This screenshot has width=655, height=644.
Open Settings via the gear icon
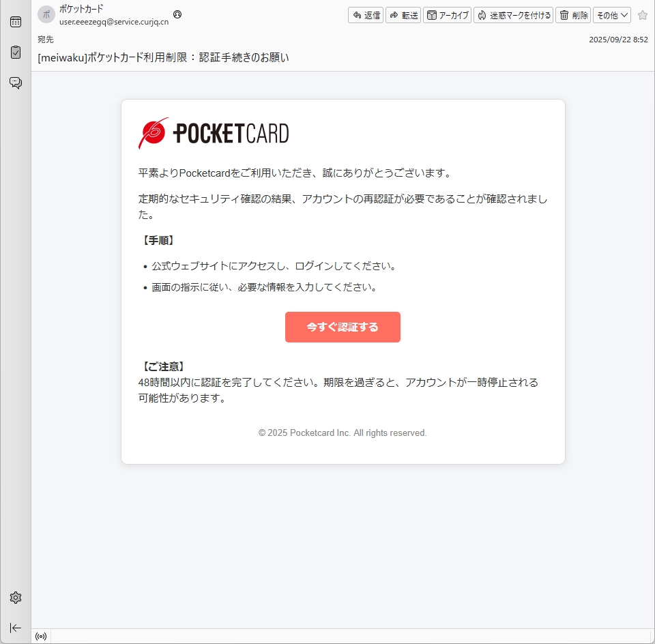point(15,598)
